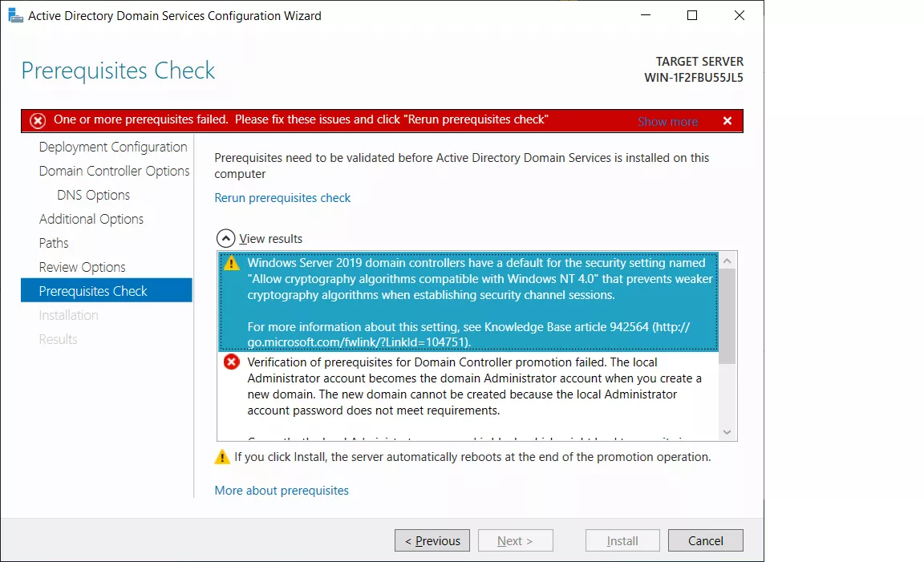Image resolution: width=924 pixels, height=562 pixels.
Task: Click the scroll down arrow in results list
Action: [727, 432]
